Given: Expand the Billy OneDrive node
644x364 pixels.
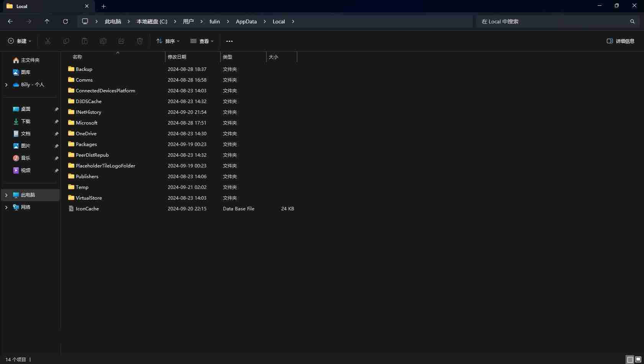Looking at the screenshot, I should [x=6, y=85].
